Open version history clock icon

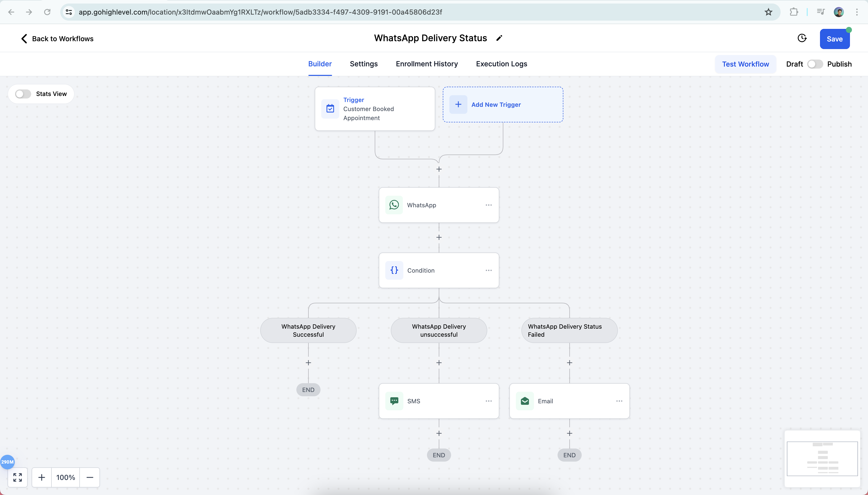click(802, 38)
